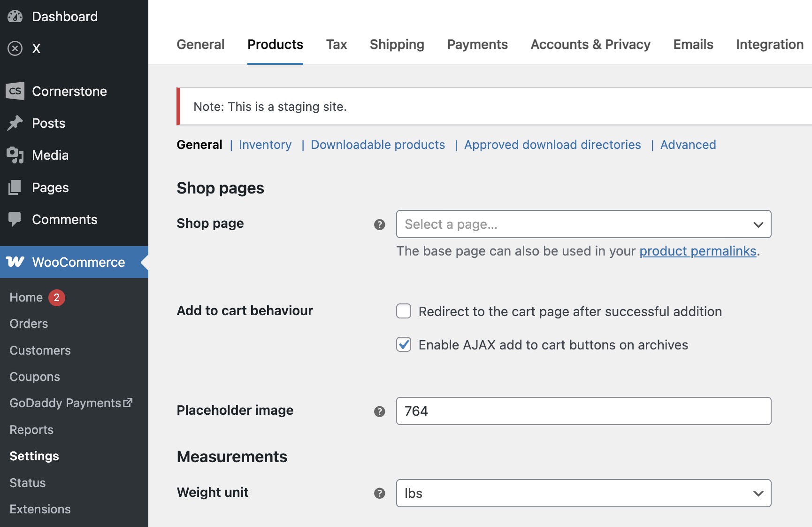Screen dimensions: 812x527
Task: Open the Advanced products subsection
Action: point(688,145)
